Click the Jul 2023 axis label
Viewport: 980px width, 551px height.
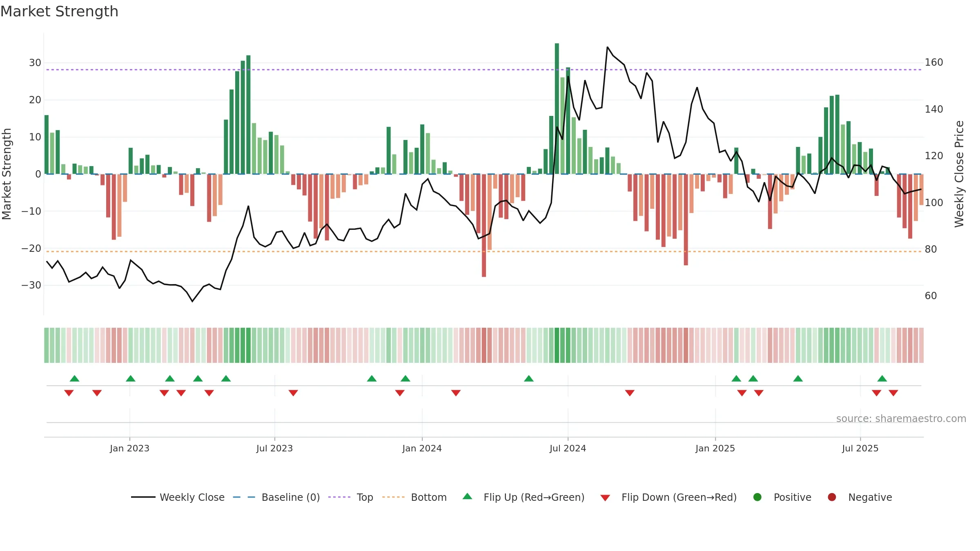[274, 448]
